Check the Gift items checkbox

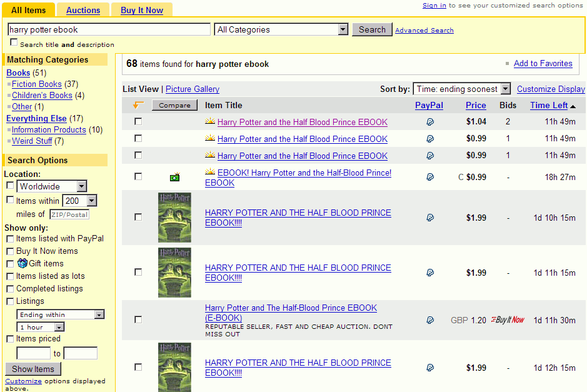tap(10, 264)
